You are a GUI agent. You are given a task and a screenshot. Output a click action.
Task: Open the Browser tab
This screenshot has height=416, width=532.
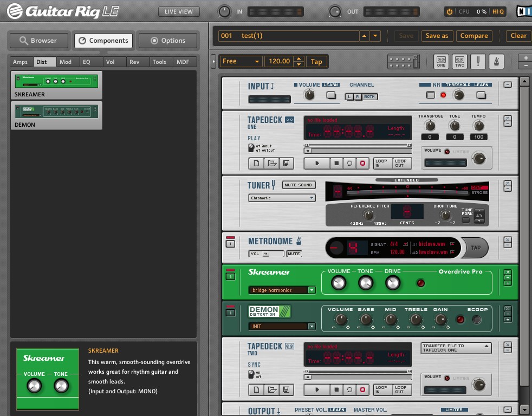[38, 41]
